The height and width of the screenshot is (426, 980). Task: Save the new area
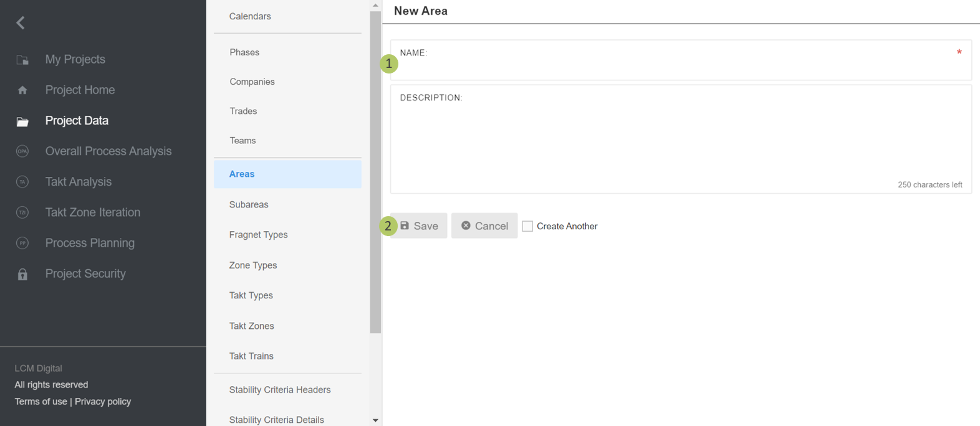click(x=420, y=226)
